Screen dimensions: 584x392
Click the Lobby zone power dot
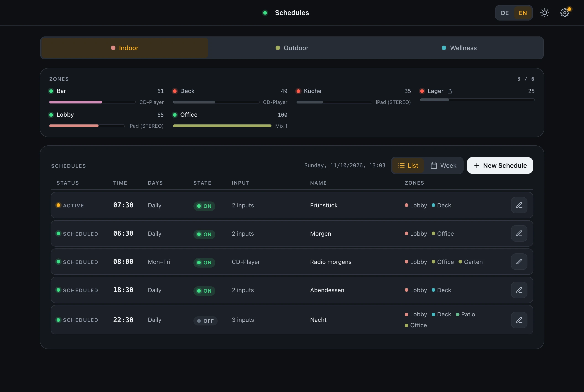coord(51,115)
